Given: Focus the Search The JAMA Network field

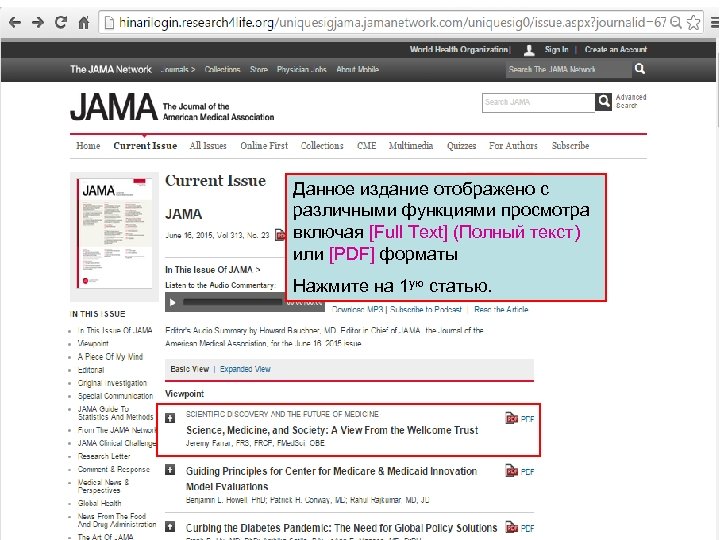Looking at the screenshot, I should click(568, 69).
